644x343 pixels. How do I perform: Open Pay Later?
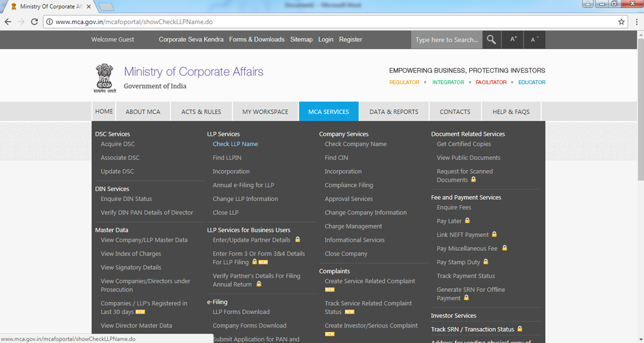(449, 221)
